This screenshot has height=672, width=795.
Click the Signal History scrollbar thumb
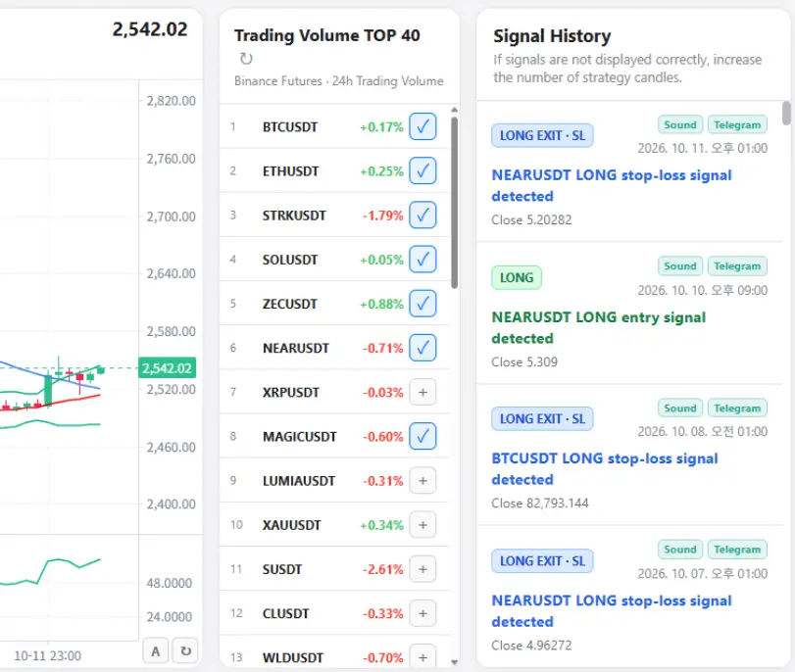pyautogui.click(x=786, y=113)
